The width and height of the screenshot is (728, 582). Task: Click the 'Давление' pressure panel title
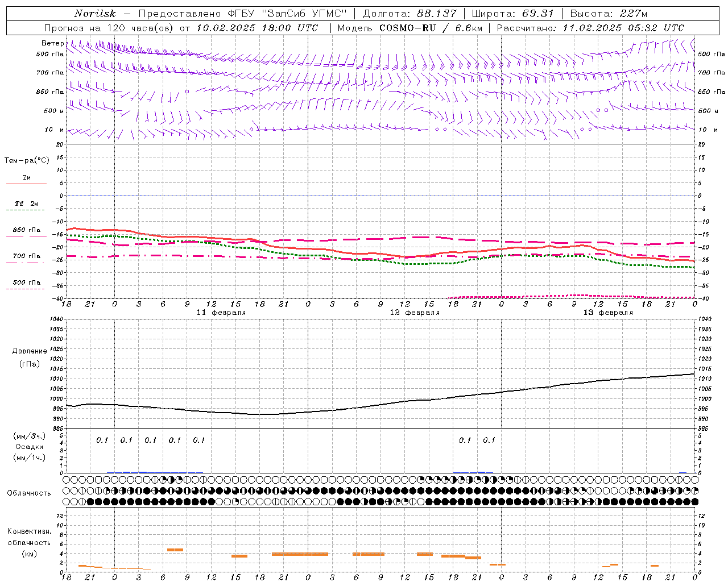tap(30, 351)
